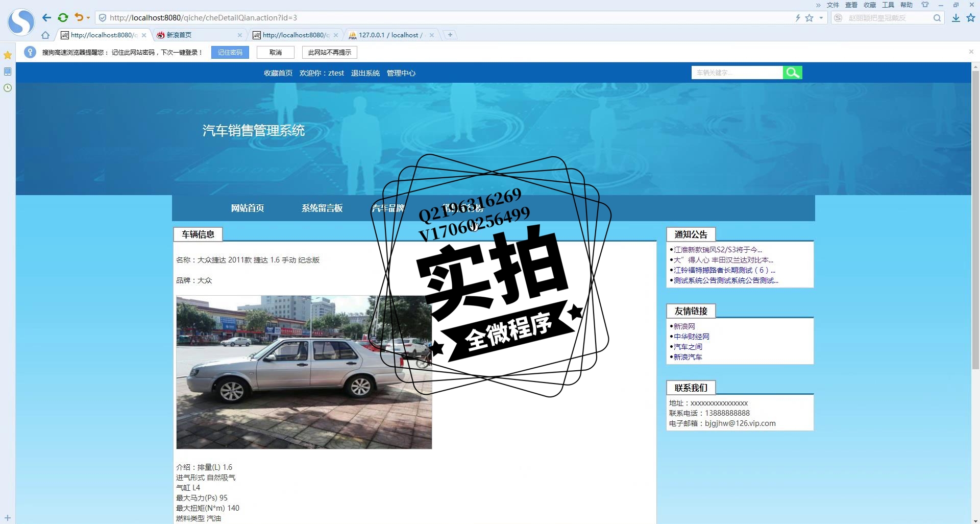Click 此网站不再提示 button

coord(330,53)
